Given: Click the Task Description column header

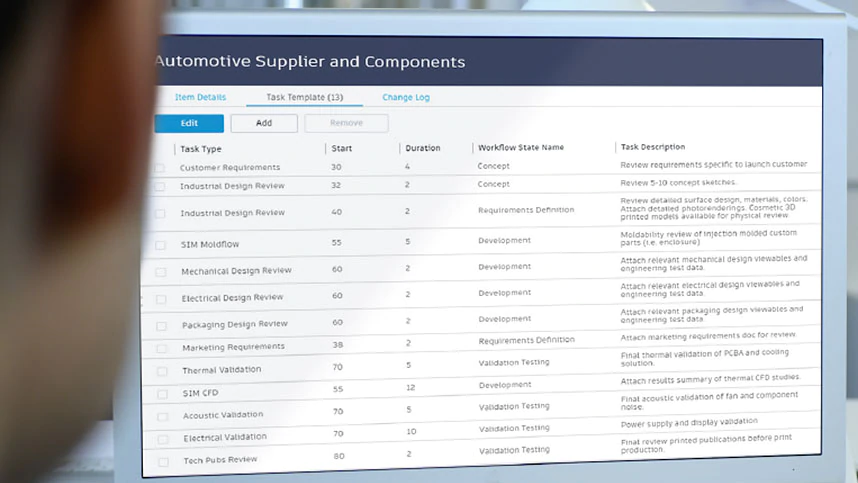Looking at the screenshot, I should (652, 147).
